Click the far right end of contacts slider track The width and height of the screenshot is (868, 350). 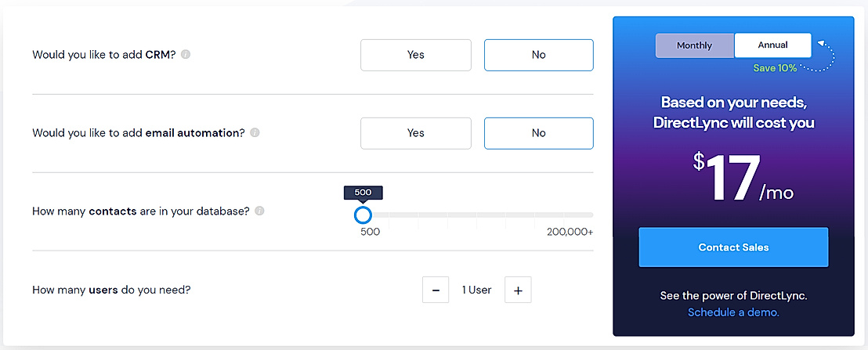pos(591,215)
